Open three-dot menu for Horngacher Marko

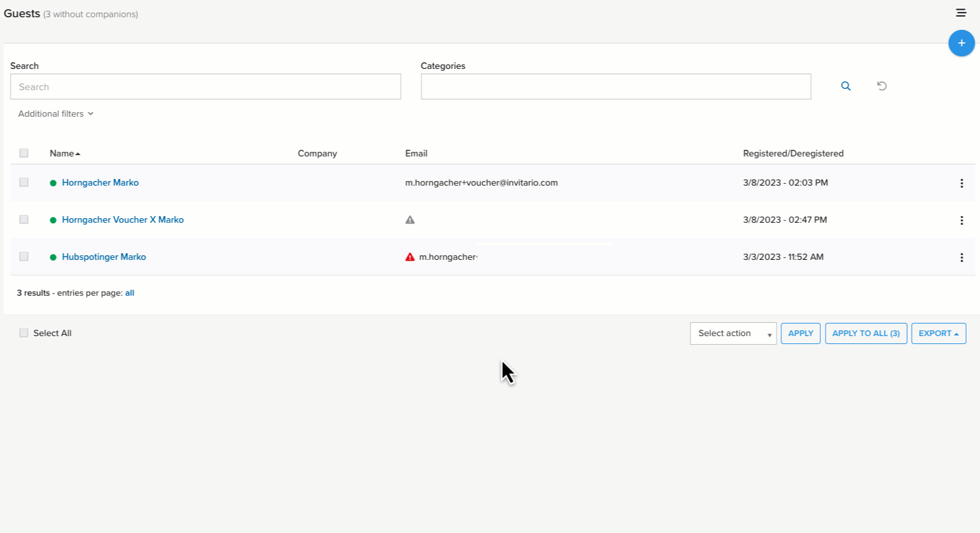click(x=961, y=183)
